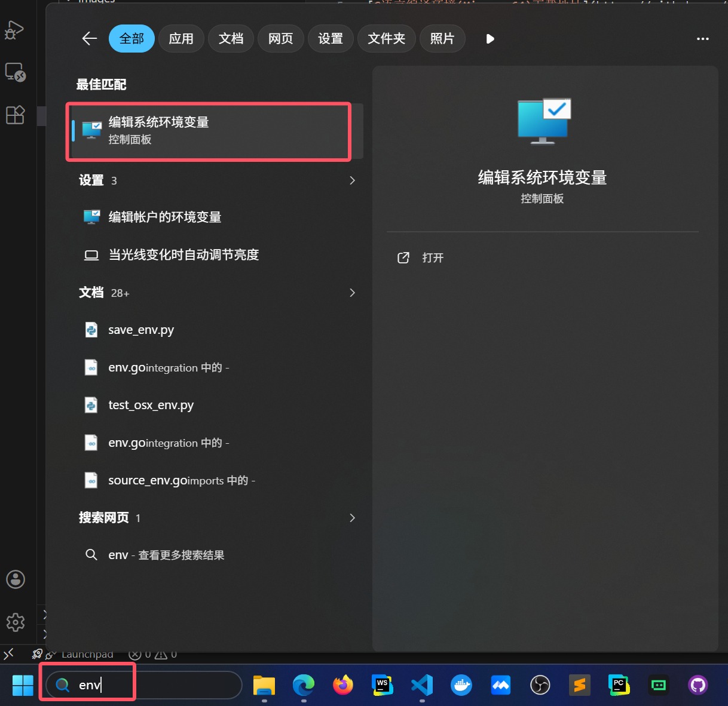The height and width of the screenshot is (706, 728).
Task: Open Remote Explorer in VS Code activity bar
Action: click(x=15, y=72)
